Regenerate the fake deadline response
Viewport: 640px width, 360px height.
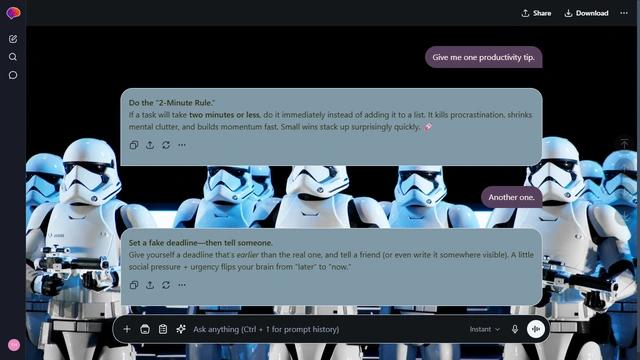(166, 285)
